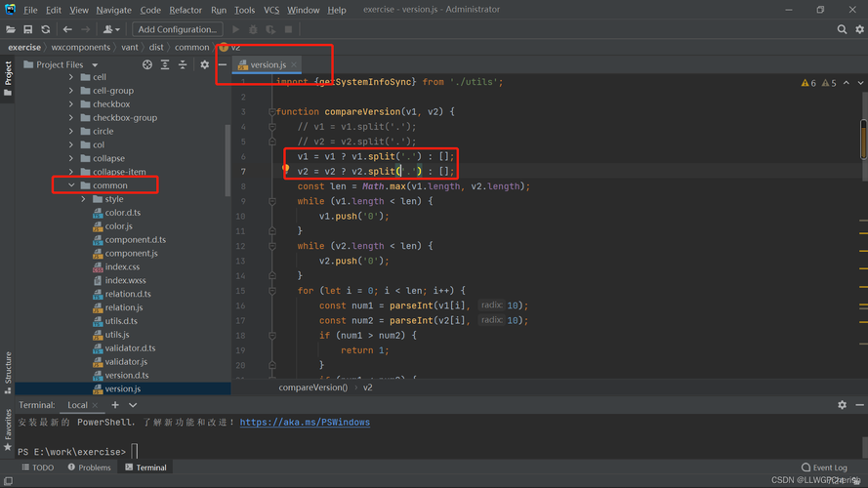The height and width of the screenshot is (488, 868).
Task: Switch to the TODO tool tab
Action: [38, 468]
